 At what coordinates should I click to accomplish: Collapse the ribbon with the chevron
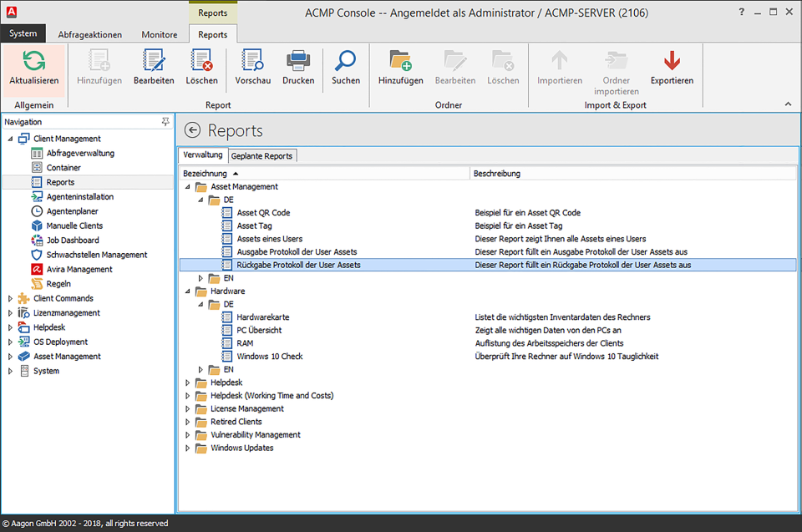(787, 104)
